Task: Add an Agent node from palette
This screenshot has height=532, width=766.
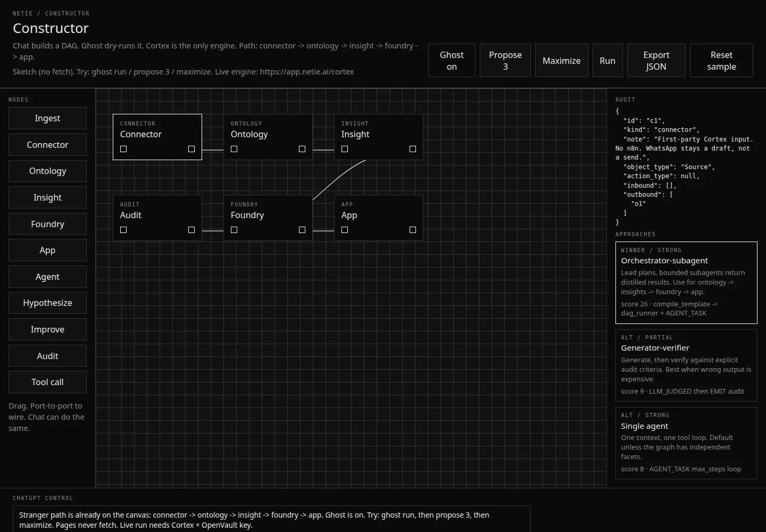Action: (47, 277)
